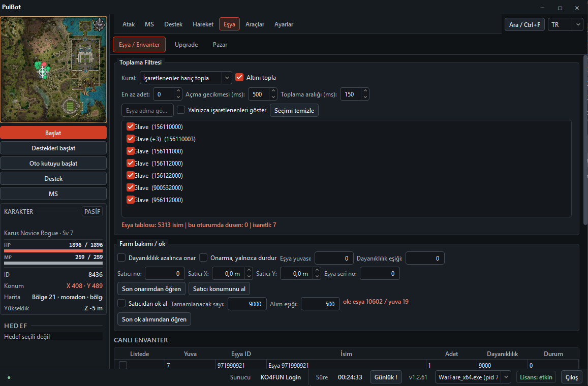Click the Eşya adına göre search field
This screenshot has width=588, height=386.
point(147,111)
